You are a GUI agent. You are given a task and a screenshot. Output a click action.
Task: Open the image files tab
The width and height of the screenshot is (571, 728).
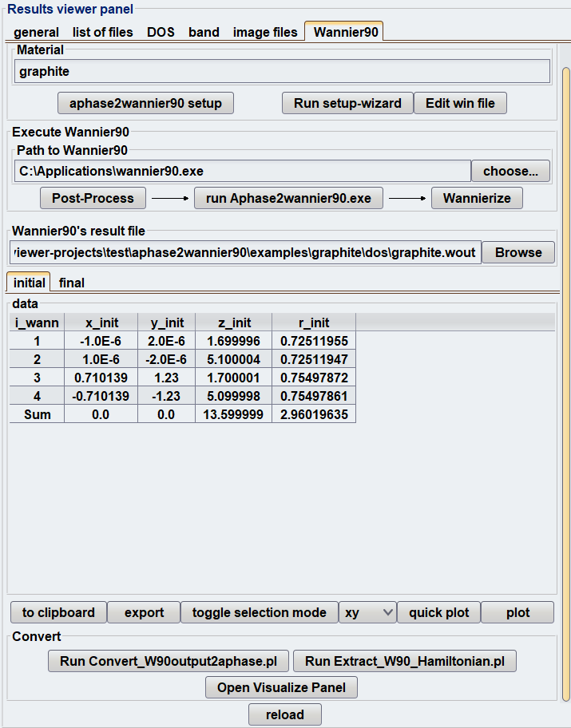(x=265, y=32)
